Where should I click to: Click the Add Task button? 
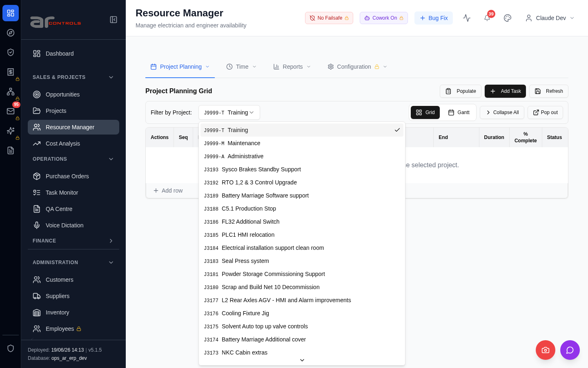[x=505, y=91]
